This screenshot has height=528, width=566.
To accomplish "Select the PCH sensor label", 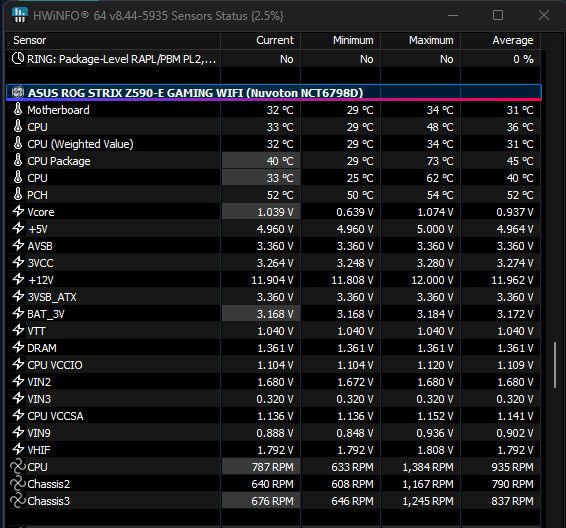I will point(37,195).
